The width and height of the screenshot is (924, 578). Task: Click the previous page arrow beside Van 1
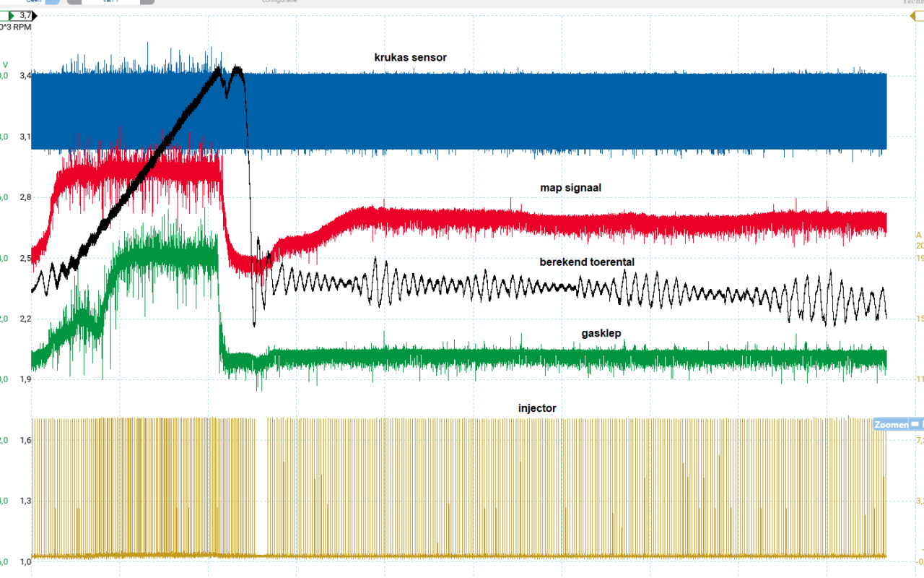[x=75, y=2]
